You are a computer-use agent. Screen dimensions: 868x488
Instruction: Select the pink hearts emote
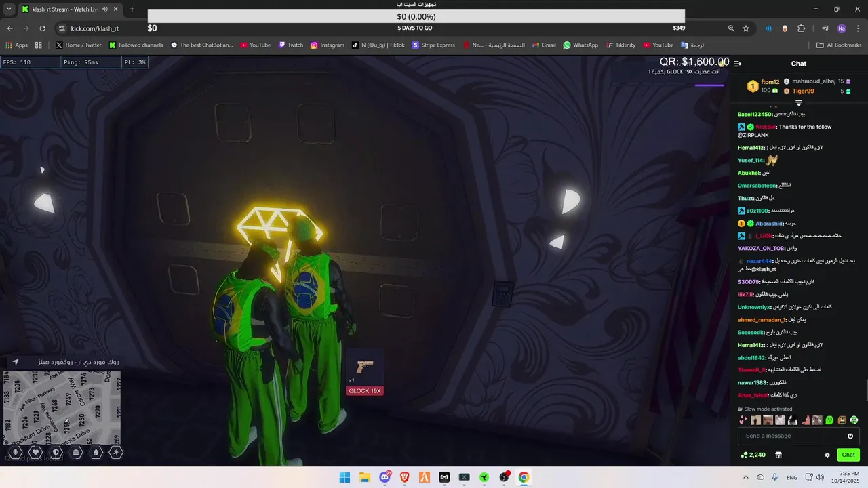tap(743, 420)
